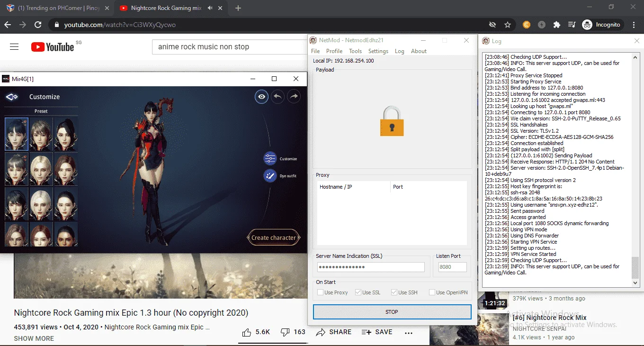Open the Log menu in NetMod
The height and width of the screenshot is (346, 644).
(x=400, y=51)
